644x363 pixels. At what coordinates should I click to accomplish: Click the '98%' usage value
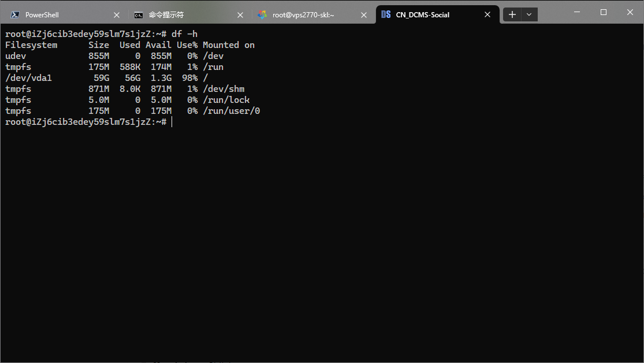pos(190,78)
